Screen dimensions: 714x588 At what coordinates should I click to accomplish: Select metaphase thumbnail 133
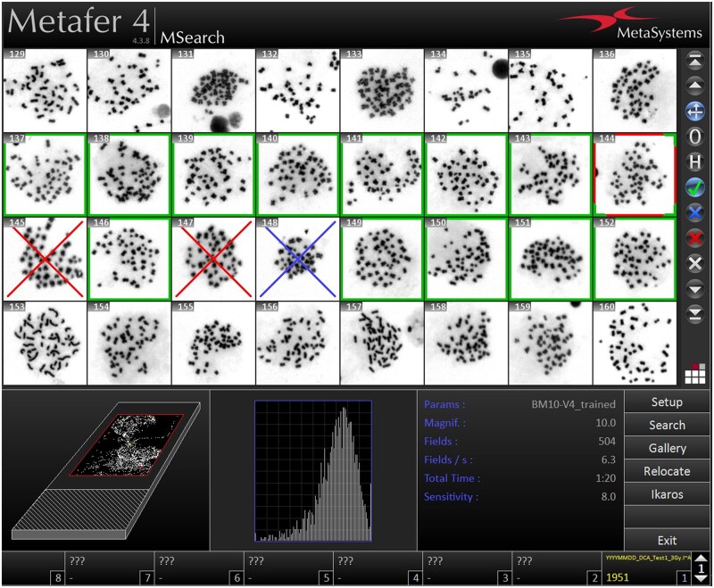click(382, 91)
